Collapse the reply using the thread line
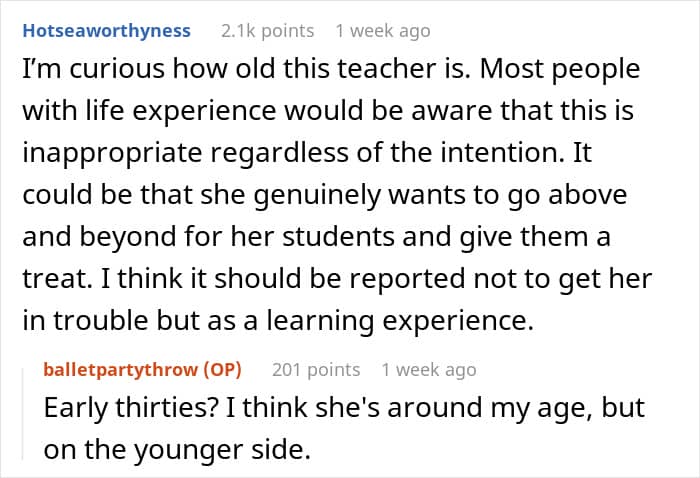Screen dimensions: 700x478 click(x=23, y=414)
